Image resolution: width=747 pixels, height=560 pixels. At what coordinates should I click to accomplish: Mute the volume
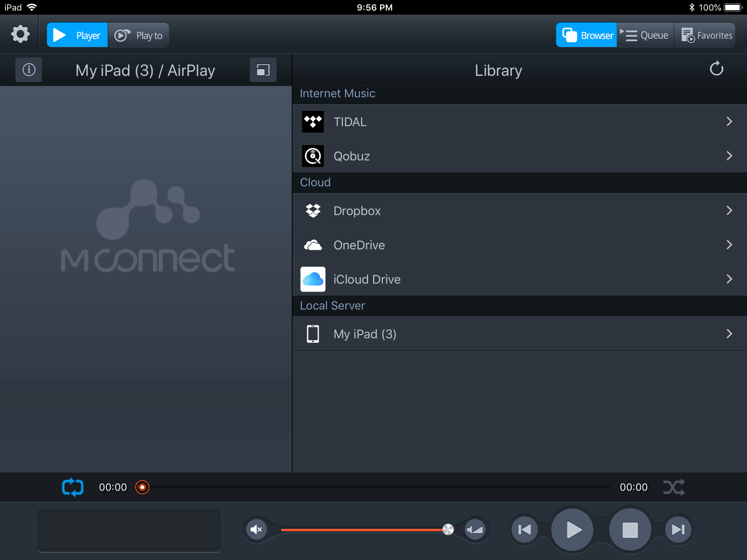[x=256, y=529]
